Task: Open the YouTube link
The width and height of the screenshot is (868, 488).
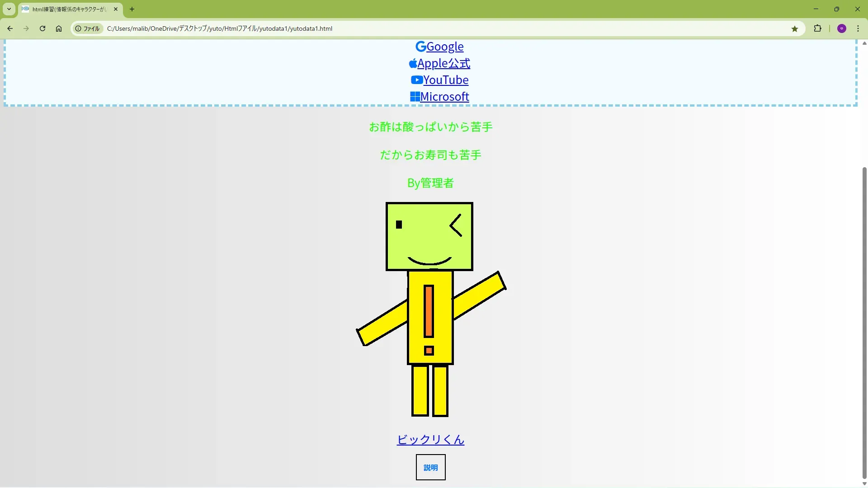Action: pos(445,80)
